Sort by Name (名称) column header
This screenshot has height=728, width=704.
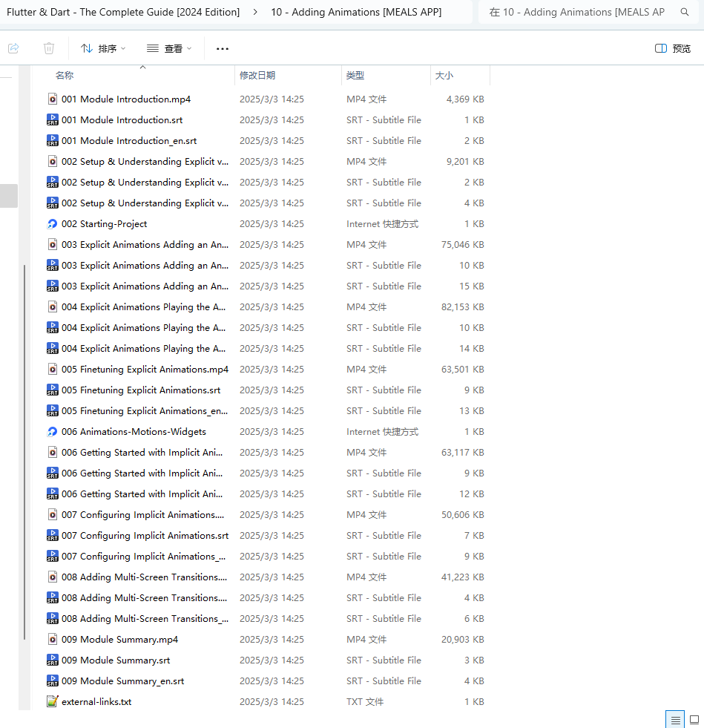65,75
